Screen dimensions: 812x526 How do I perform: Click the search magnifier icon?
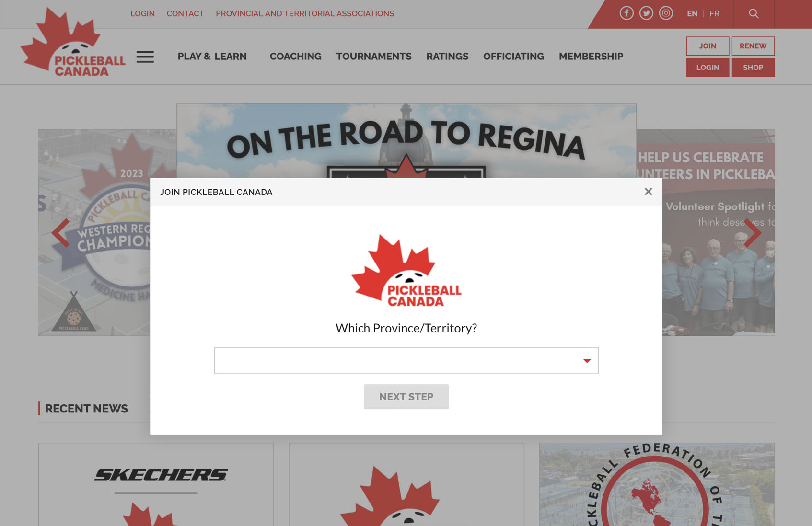754,13
